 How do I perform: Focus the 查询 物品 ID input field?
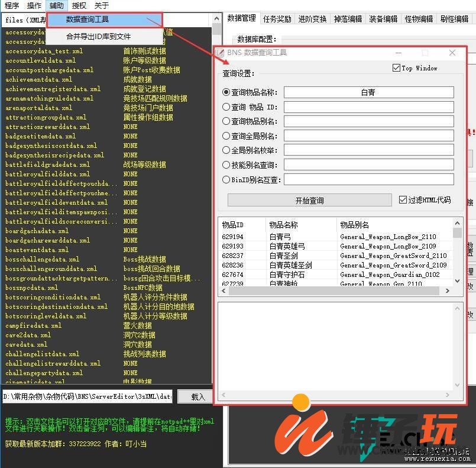click(x=368, y=107)
